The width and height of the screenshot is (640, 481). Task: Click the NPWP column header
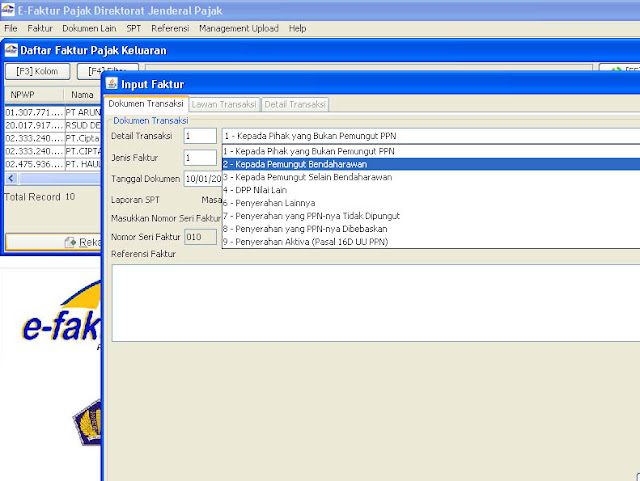pos(34,95)
